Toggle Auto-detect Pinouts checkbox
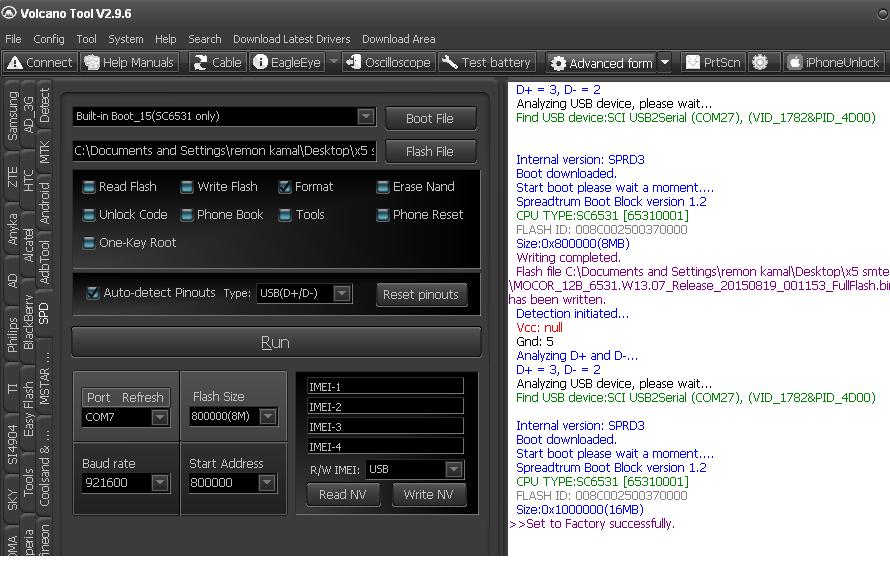Screen dimensions: 890x572 93,293
